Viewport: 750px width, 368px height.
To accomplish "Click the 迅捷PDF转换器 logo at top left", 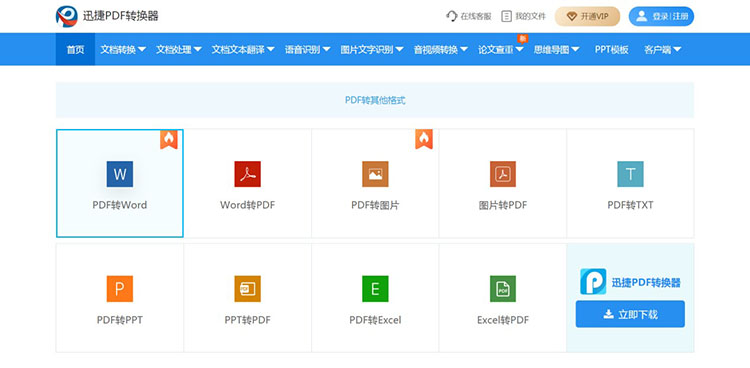I will pyautogui.click(x=107, y=16).
